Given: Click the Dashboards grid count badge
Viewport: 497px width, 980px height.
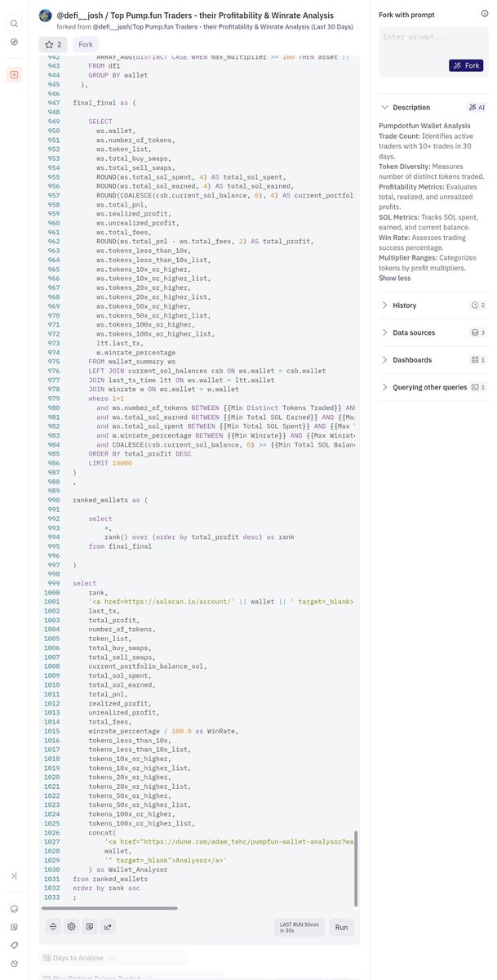Looking at the screenshot, I should point(479,359).
